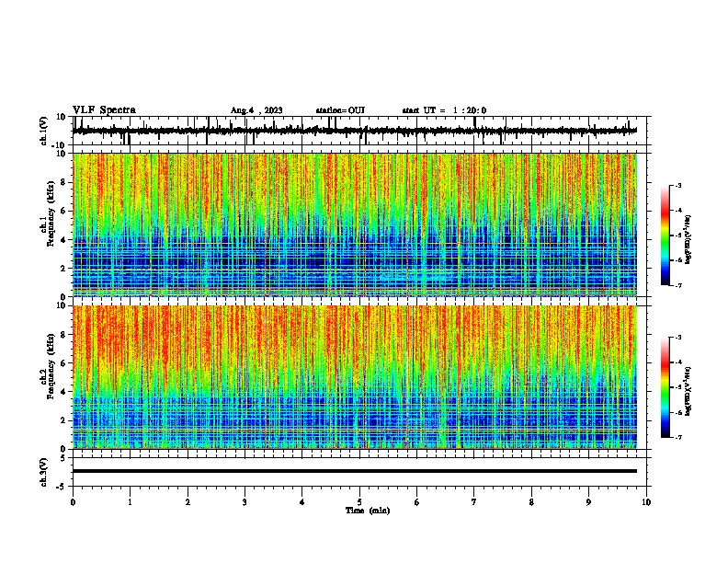Click the ch.1 voltage waveform trace
The height and width of the screenshot is (563, 728).
[355, 131]
